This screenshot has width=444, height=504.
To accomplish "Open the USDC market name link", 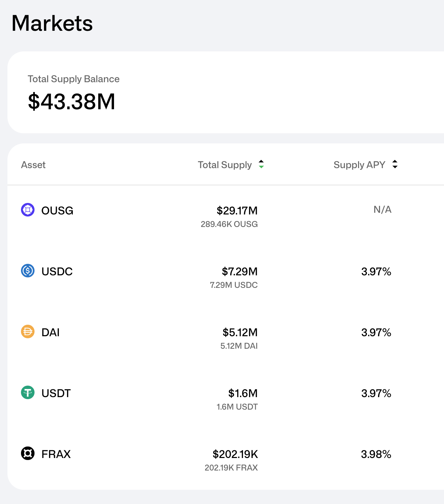I will tap(57, 272).
